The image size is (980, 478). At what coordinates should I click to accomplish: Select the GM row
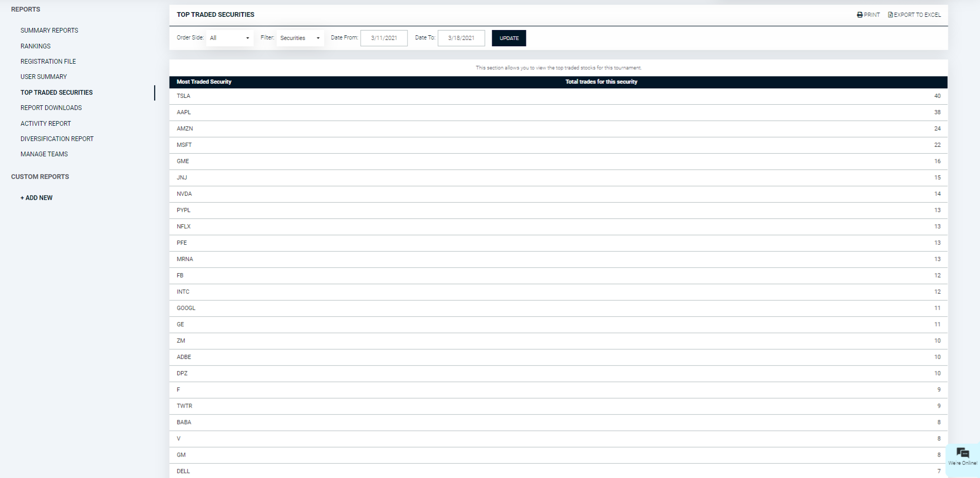pyautogui.click(x=558, y=455)
